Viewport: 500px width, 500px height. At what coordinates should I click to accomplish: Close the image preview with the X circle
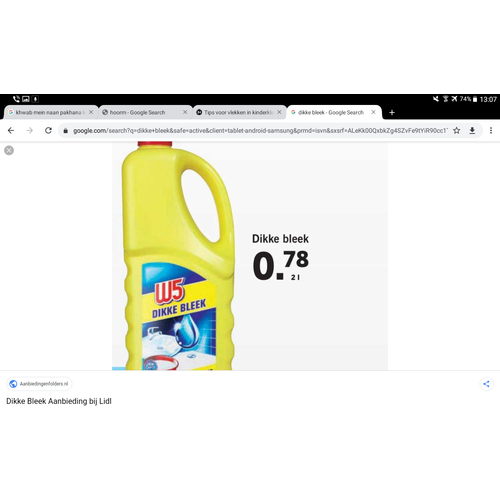9,150
